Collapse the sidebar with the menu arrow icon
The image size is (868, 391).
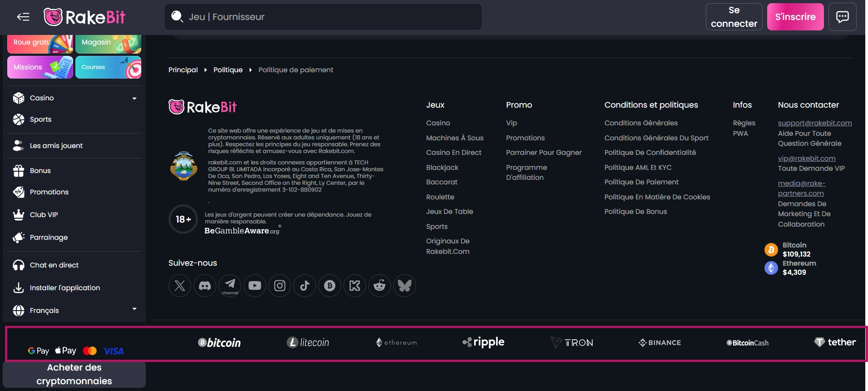(x=23, y=17)
